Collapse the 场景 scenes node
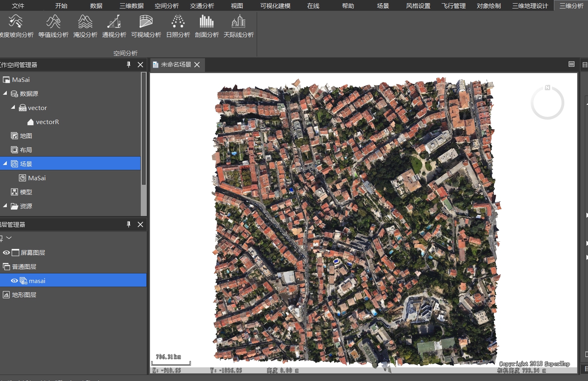Screen dimensions: 588x381 (5, 164)
